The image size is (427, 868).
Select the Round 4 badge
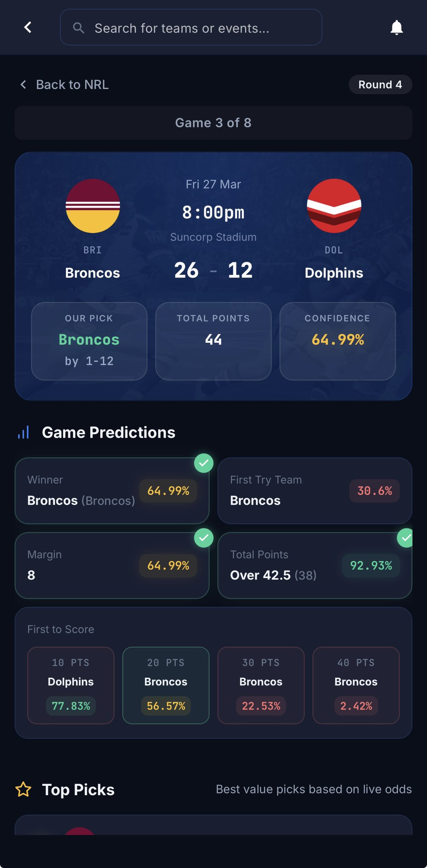point(380,85)
